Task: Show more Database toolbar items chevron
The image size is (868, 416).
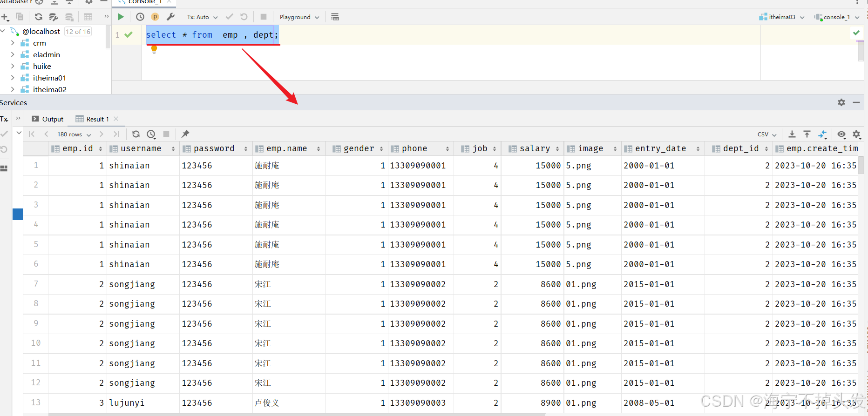Action: coord(107,17)
